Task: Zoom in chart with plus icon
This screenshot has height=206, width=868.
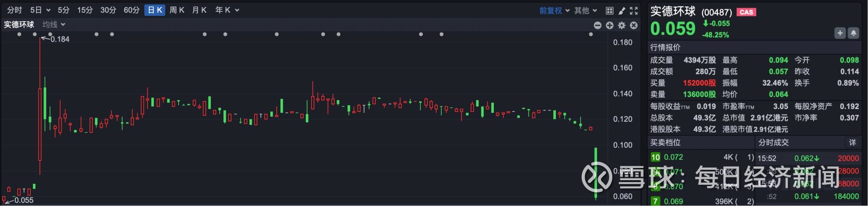Action: point(610,25)
